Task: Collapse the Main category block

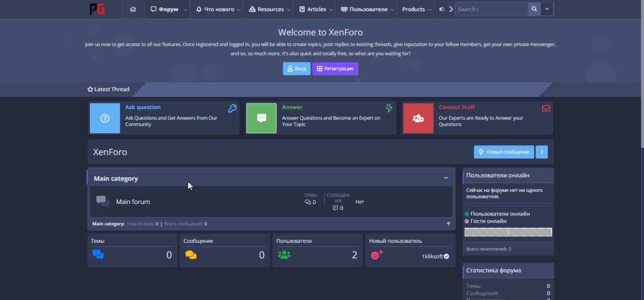Action: [x=446, y=178]
